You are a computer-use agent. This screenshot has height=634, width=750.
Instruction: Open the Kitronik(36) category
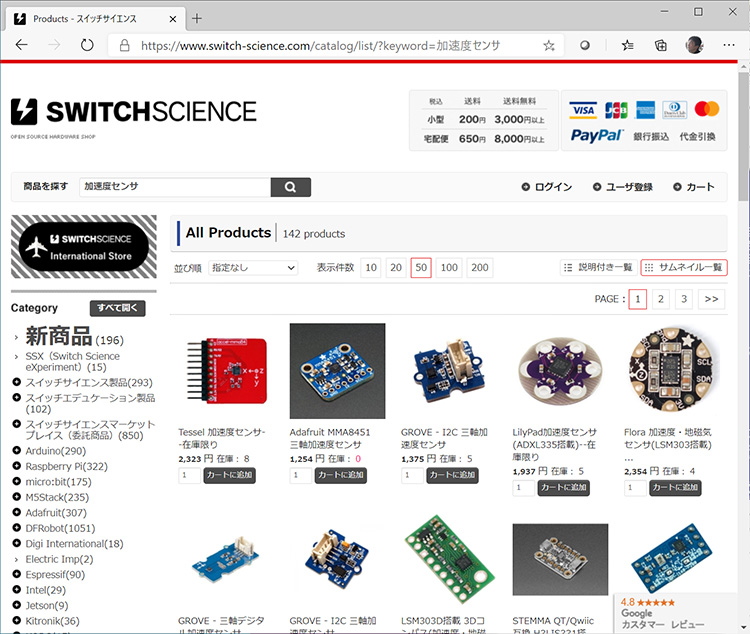pos(52,621)
